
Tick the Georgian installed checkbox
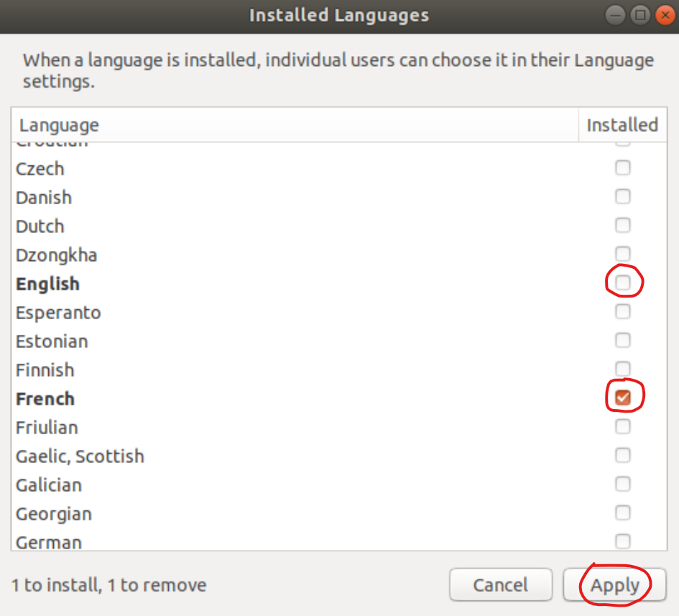click(622, 512)
